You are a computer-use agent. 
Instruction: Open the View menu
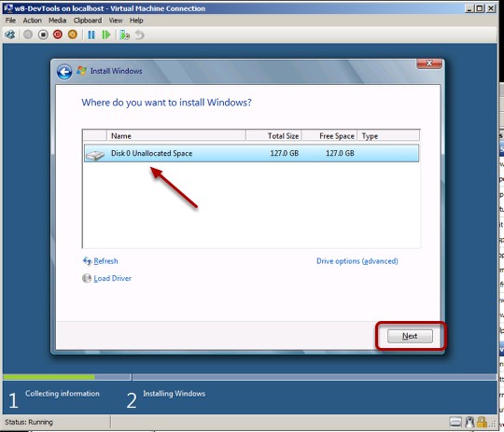pos(116,21)
